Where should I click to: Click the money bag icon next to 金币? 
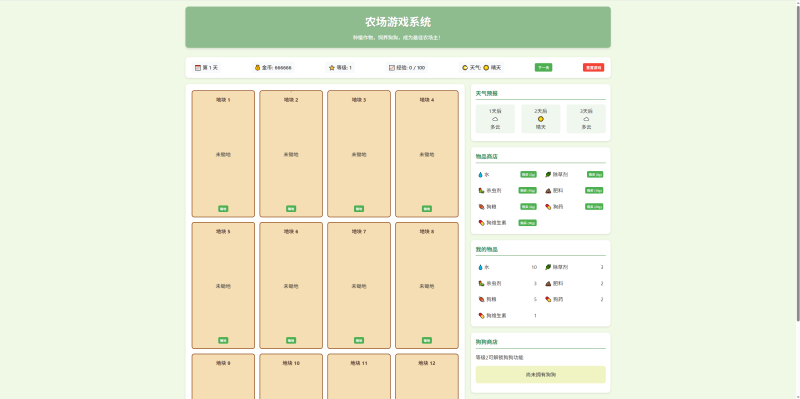(x=258, y=67)
